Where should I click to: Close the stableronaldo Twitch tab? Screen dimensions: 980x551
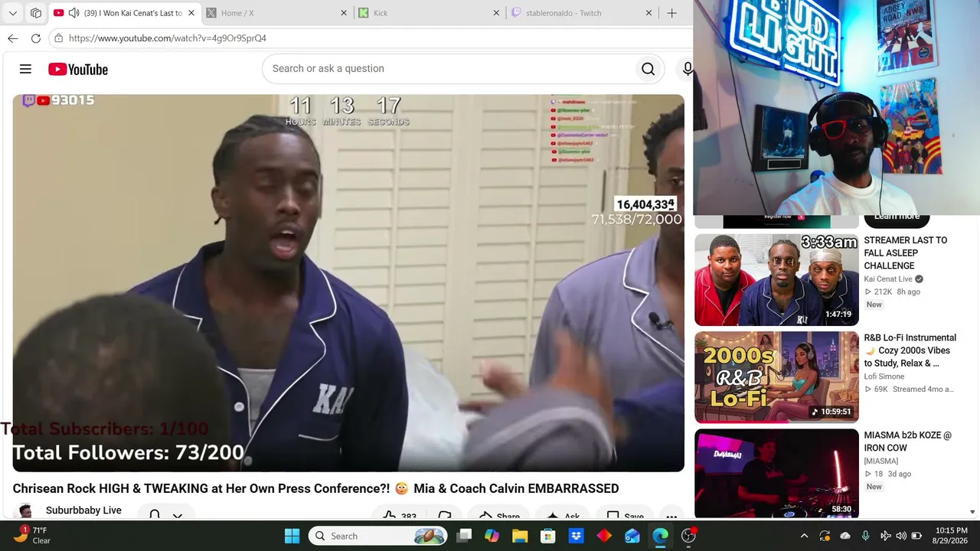pos(648,13)
